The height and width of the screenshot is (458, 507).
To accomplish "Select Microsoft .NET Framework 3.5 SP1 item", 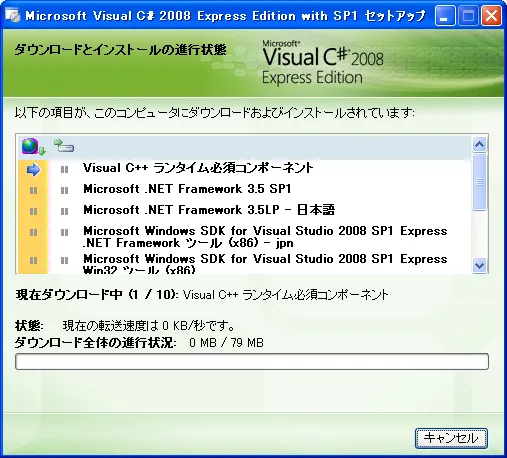I will tap(187, 189).
